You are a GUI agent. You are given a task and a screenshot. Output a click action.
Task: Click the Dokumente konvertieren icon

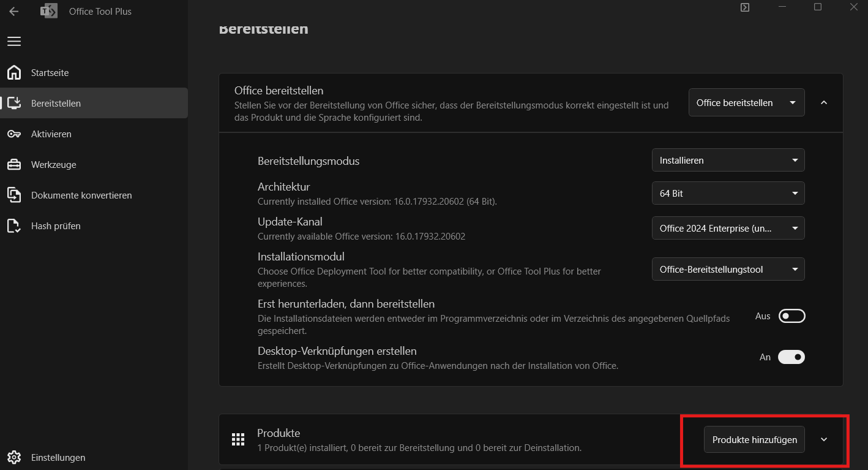click(13, 195)
